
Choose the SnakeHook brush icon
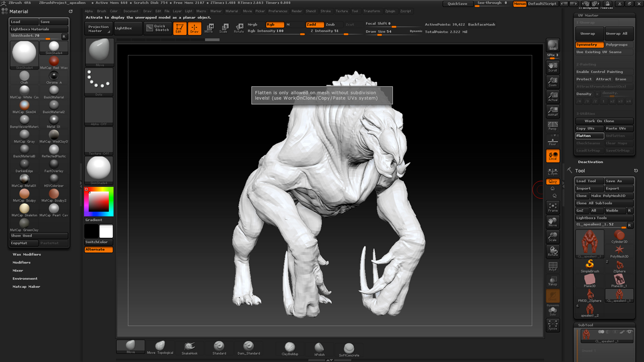pos(190,347)
